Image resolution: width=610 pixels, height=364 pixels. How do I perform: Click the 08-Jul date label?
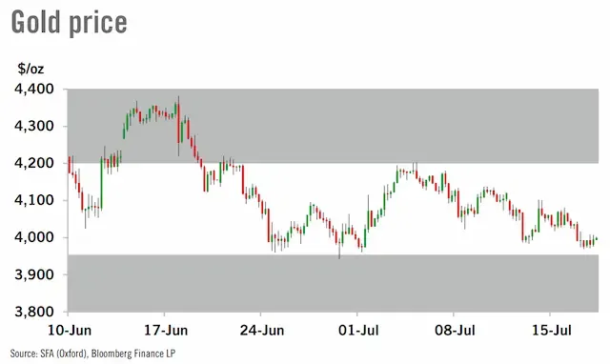point(455,331)
